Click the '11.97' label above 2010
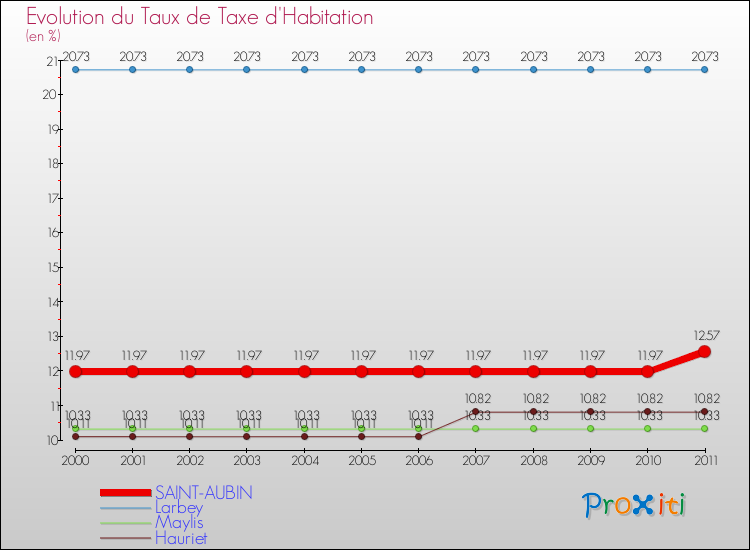 click(x=650, y=355)
